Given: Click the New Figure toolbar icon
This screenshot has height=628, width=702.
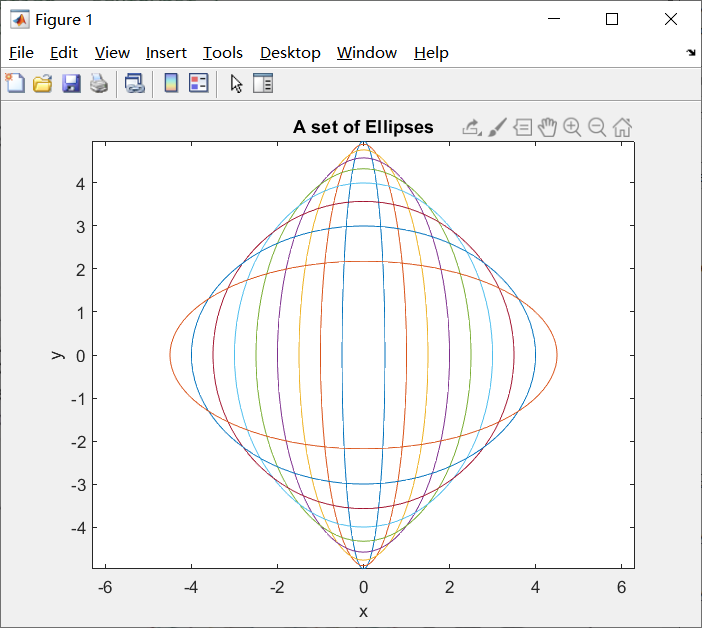Looking at the screenshot, I should point(15,83).
